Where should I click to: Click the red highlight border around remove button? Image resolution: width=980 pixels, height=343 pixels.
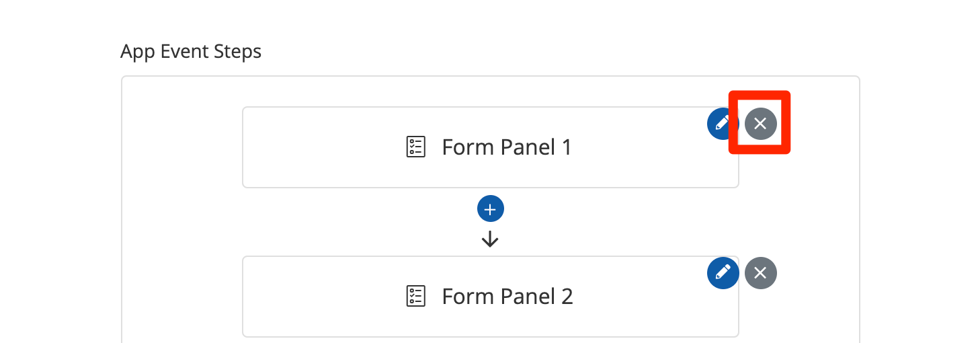(x=760, y=95)
